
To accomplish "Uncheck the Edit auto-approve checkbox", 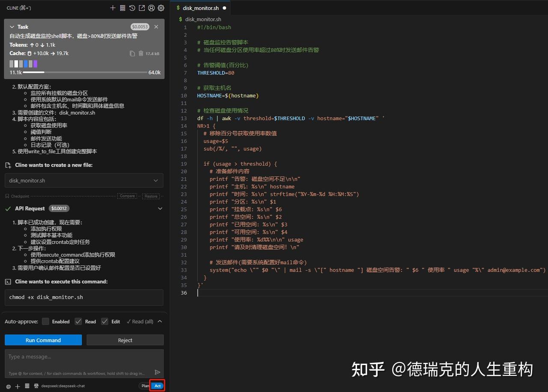I will 104,321.
